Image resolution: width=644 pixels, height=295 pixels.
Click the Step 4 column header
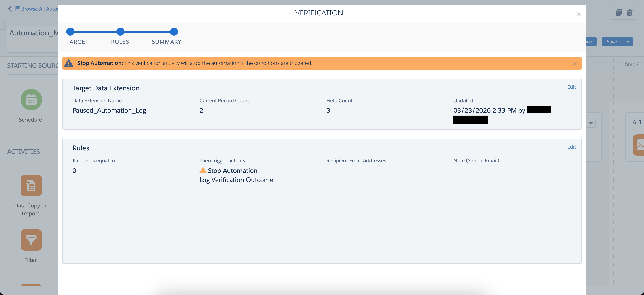coord(632,64)
